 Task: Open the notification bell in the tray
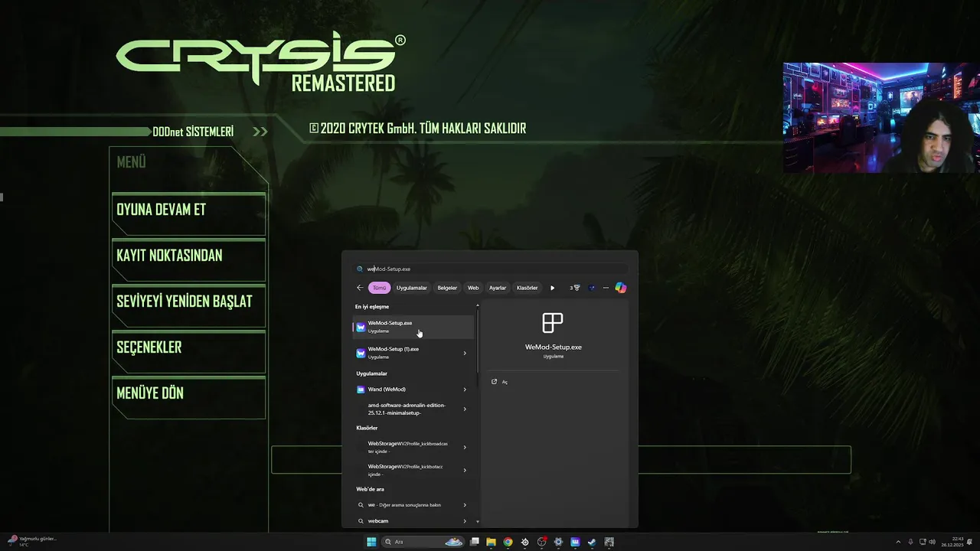pos(969,542)
